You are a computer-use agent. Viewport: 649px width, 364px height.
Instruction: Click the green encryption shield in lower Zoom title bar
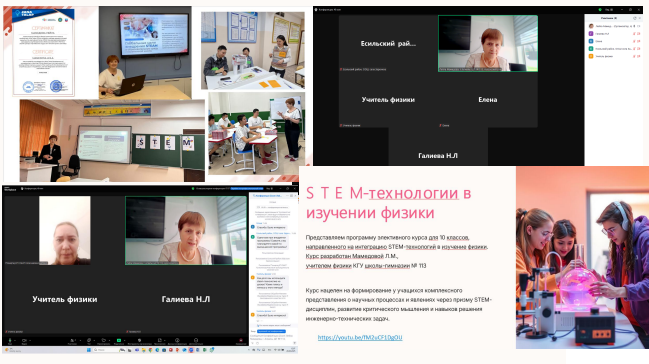pos(193,188)
